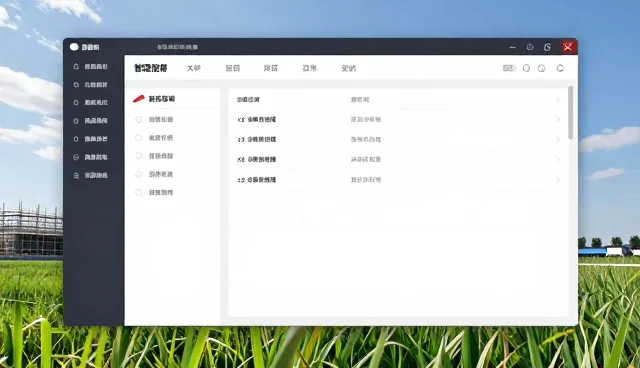This screenshot has width=640, height=368.
Task: Click the vertical scrollbar of the list panel
Action: pos(570,113)
